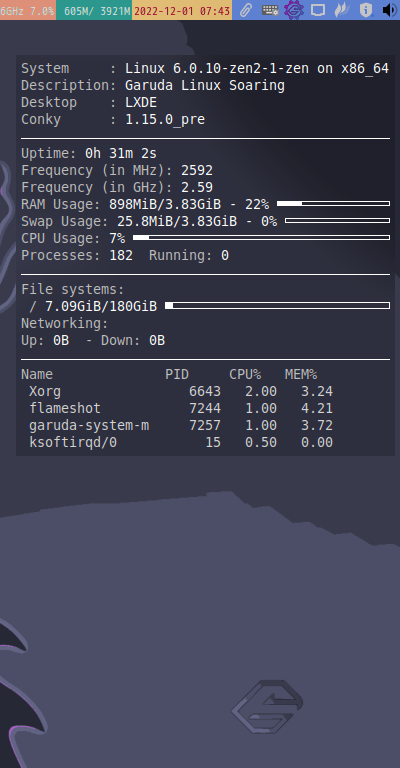Click the panel CPU monitor showing 7.0%
The height and width of the screenshot is (768, 400).
coord(27,10)
